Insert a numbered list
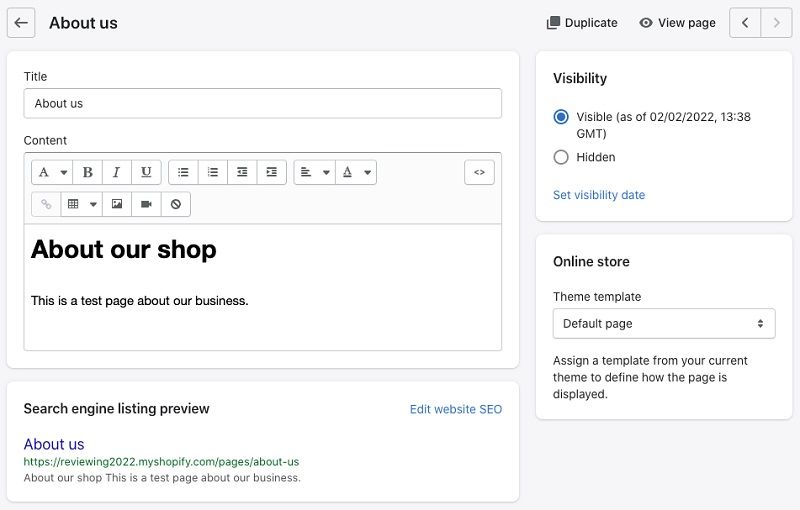Screen dimensions: 800x510 (213, 172)
